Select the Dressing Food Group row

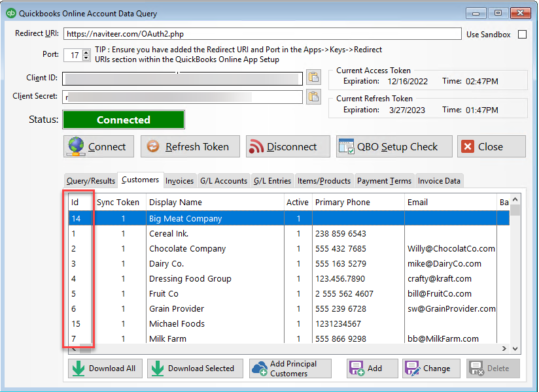point(288,279)
